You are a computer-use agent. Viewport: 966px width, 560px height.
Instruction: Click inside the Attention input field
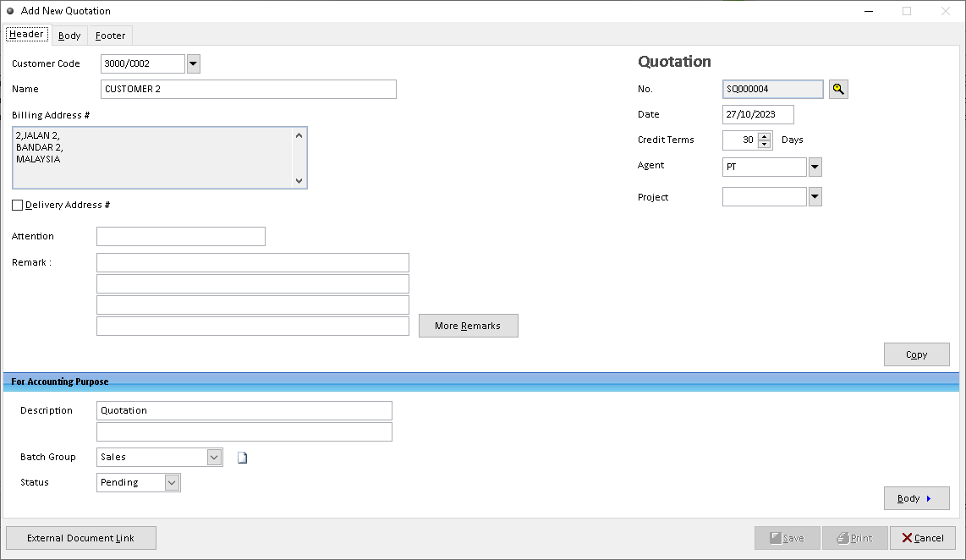[x=180, y=236]
